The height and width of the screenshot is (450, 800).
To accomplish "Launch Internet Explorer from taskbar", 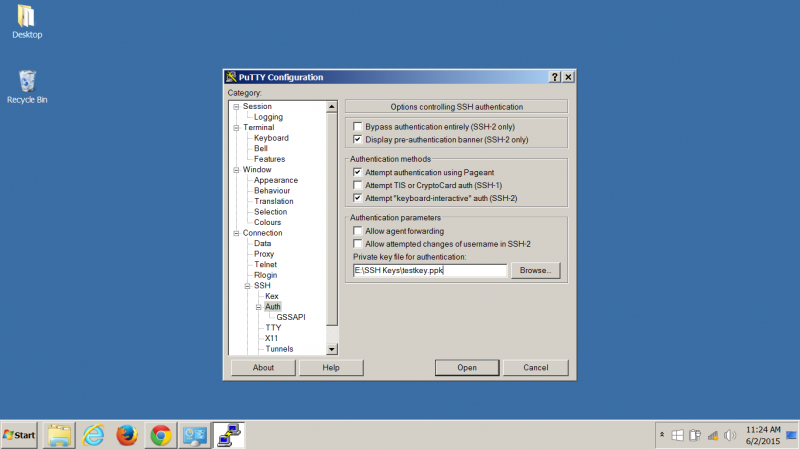I will [x=93, y=435].
